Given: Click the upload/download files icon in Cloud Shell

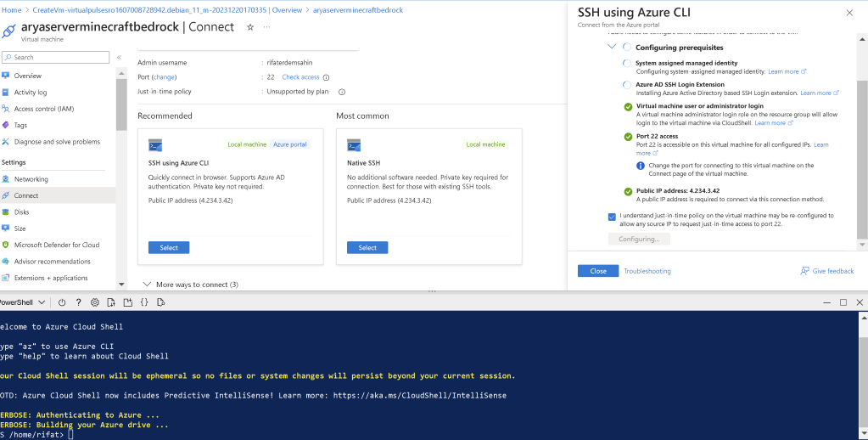Looking at the screenshot, I should 111,302.
